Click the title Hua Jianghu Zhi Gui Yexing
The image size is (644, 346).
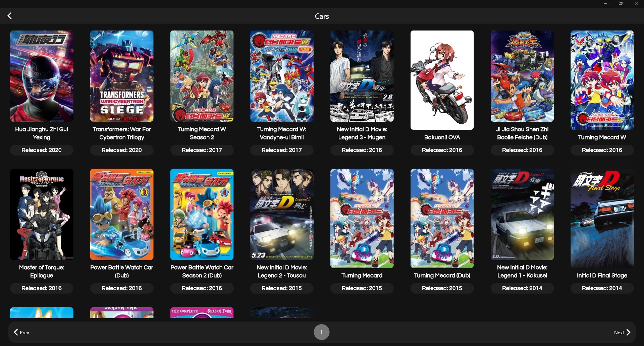pyautogui.click(x=42, y=133)
